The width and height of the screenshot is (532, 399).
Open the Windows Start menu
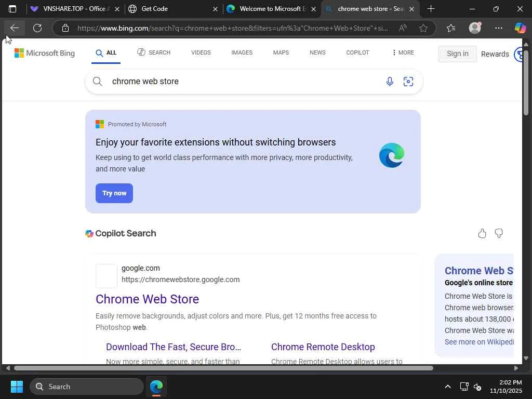pos(17,387)
